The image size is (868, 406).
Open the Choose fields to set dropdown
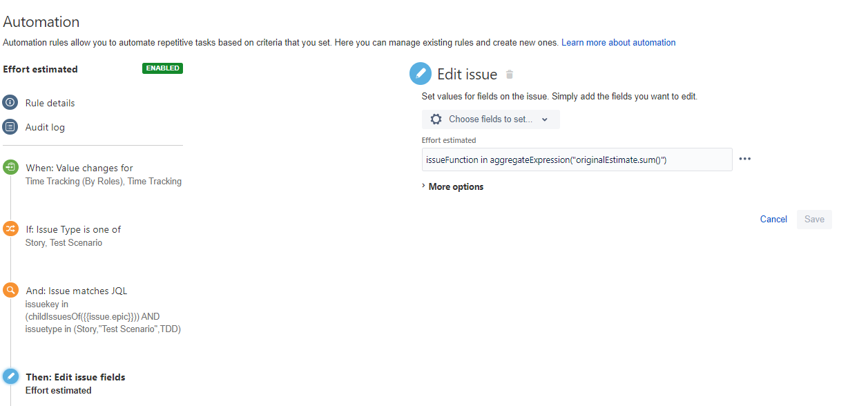coord(491,119)
